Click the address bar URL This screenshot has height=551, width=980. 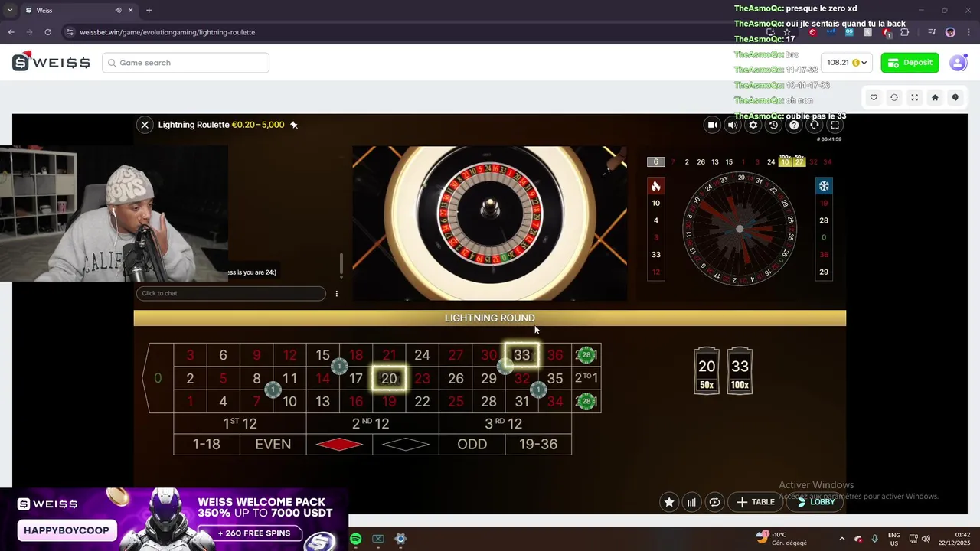pos(167,32)
